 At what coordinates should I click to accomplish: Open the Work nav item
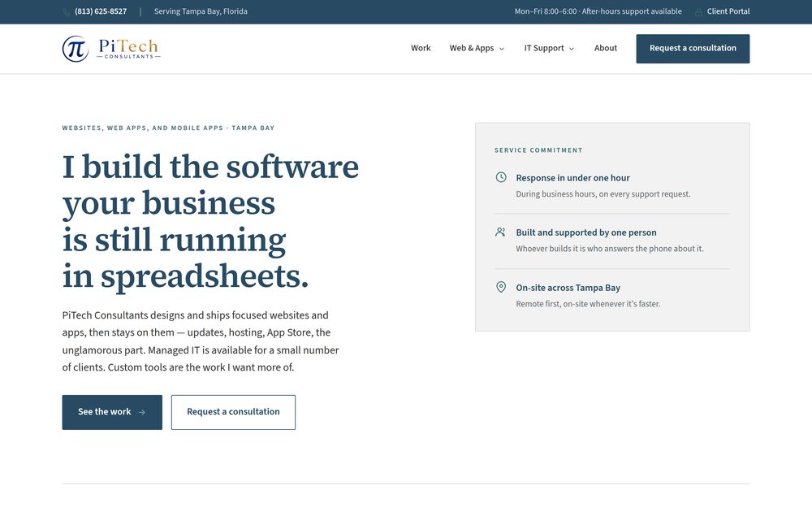[421, 48]
